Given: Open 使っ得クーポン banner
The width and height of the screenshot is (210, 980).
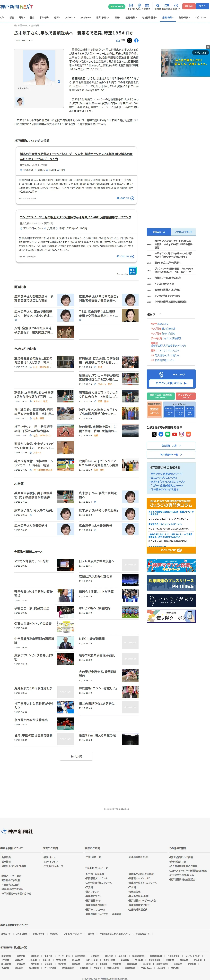Looking at the screenshot, I should 171,616.
